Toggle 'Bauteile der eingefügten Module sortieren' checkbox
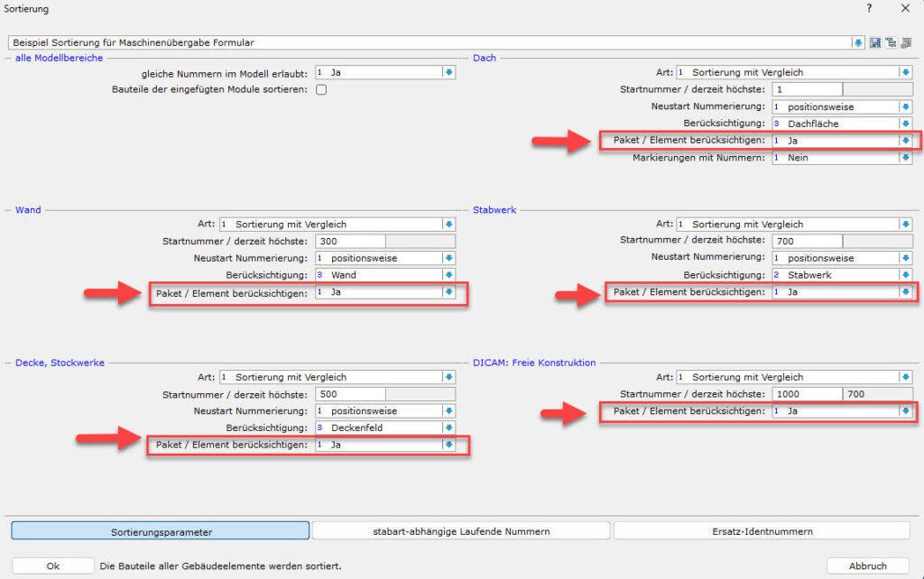 320,89
